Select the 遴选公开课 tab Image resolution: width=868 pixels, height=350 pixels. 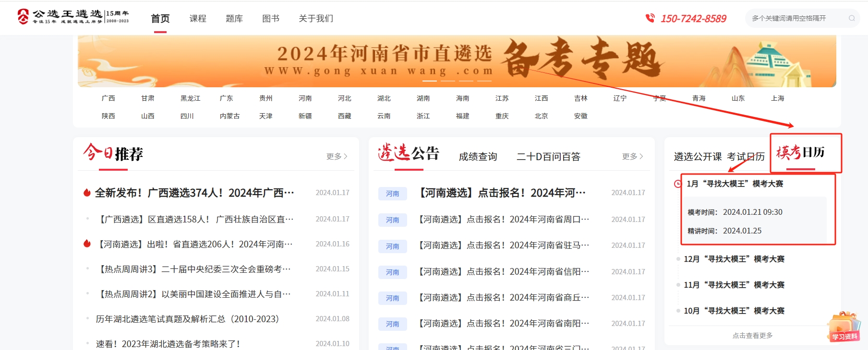point(698,157)
